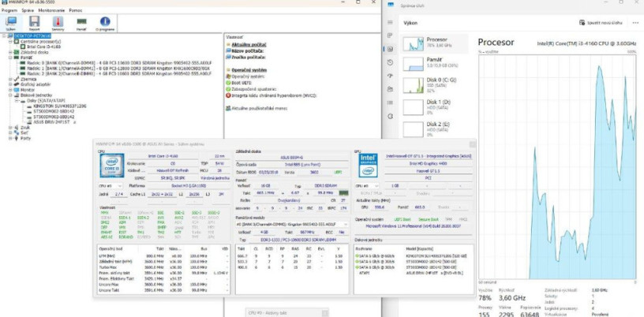Click the Základný takt (HFM) row
This screenshot has width=644, height=317.
(x=163, y=261)
